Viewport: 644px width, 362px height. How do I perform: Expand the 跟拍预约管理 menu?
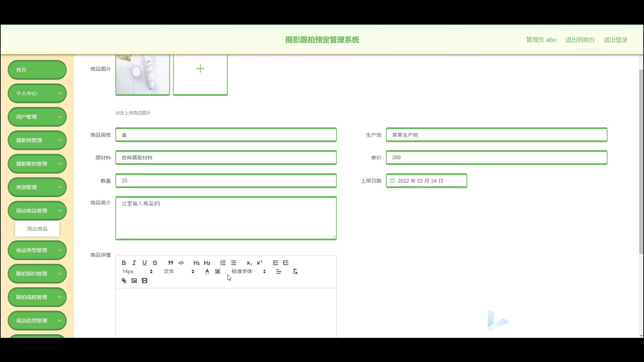(37, 274)
